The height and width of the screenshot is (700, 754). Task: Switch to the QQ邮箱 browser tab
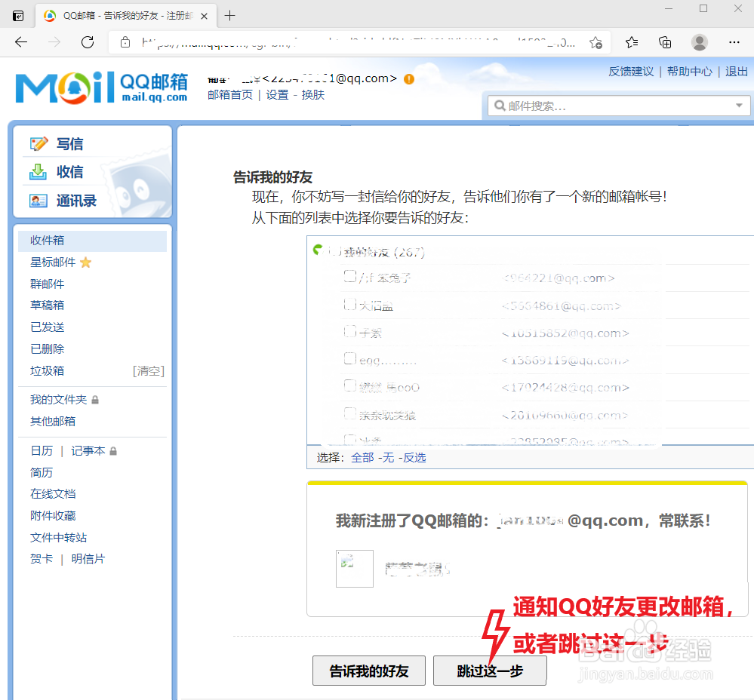(x=121, y=15)
